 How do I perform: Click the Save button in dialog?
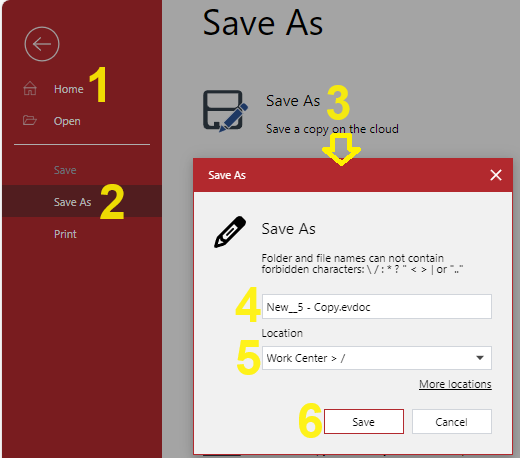click(x=364, y=422)
